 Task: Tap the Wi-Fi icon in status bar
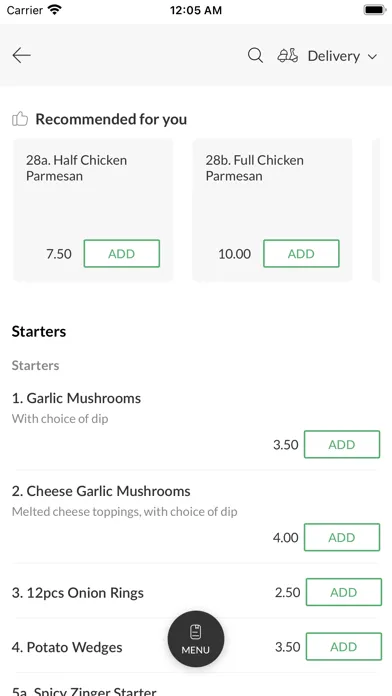55,10
